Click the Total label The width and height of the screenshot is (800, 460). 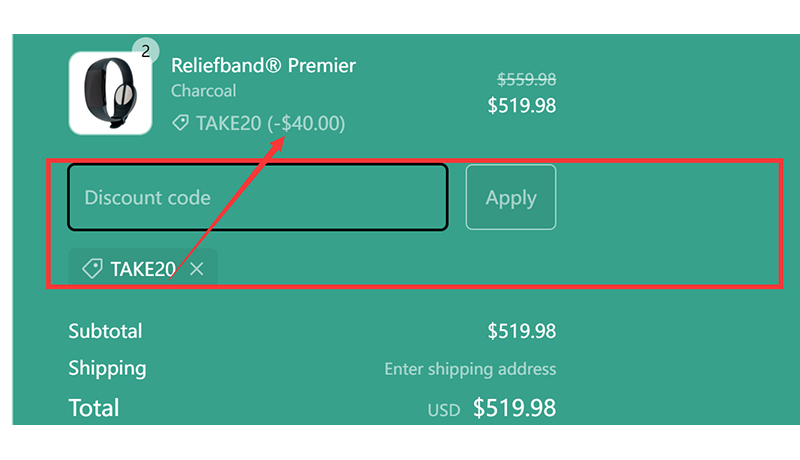tap(94, 408)
